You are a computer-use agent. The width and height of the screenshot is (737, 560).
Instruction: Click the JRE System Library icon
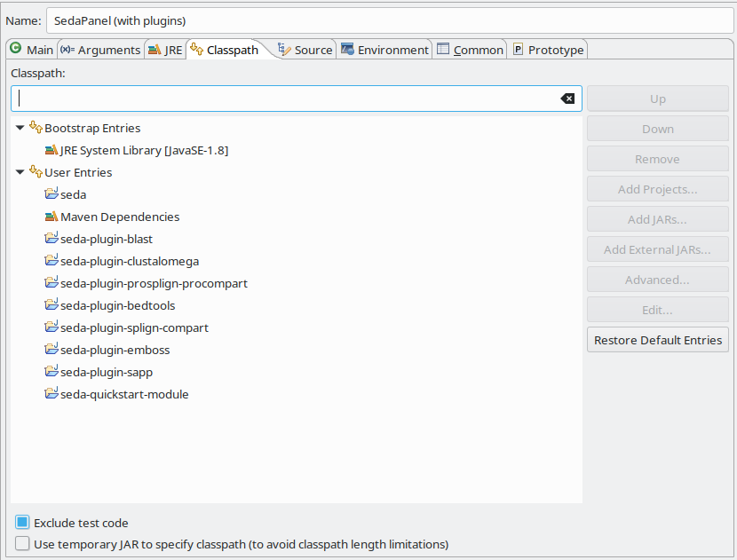coord(52,151)
